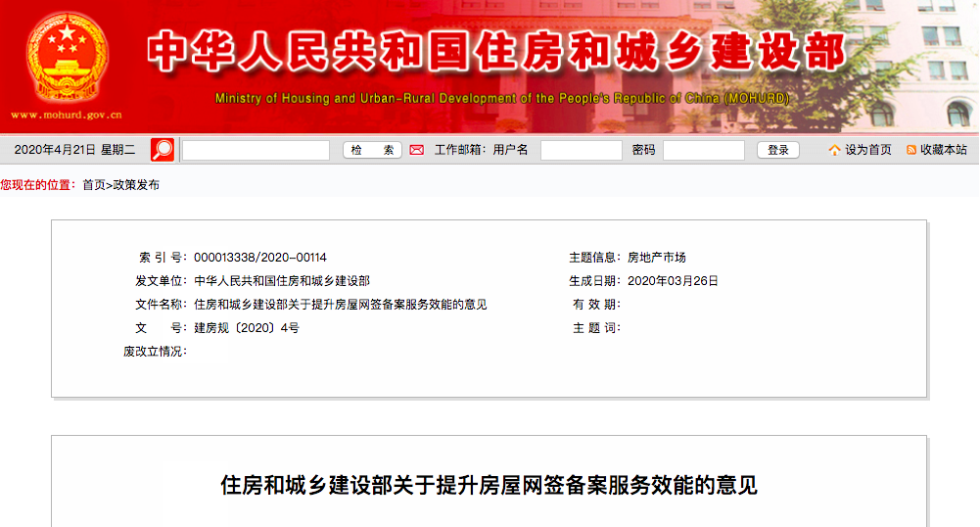Image resolution: width=980 pixels, height=527 pixels.
Task: Click the orange RSS icon beside 收藏本站
Action: pos(911,150)
